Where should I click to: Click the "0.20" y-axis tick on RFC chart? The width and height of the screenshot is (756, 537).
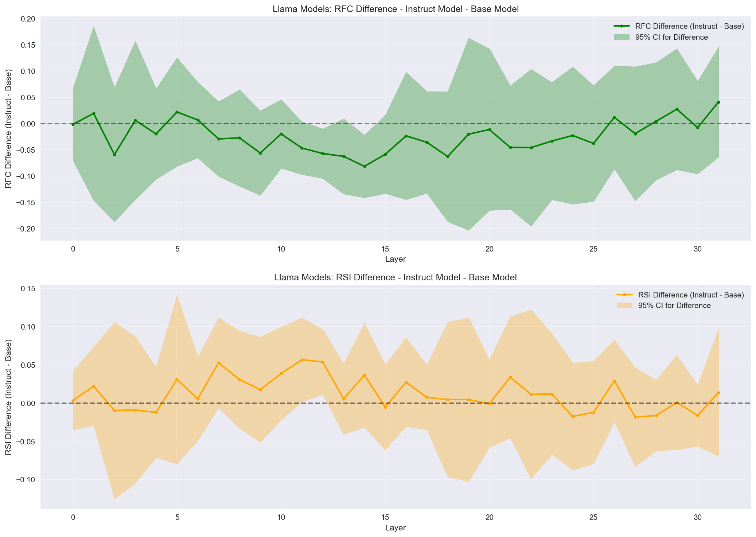pyautogui.click(x=27, y=19)
